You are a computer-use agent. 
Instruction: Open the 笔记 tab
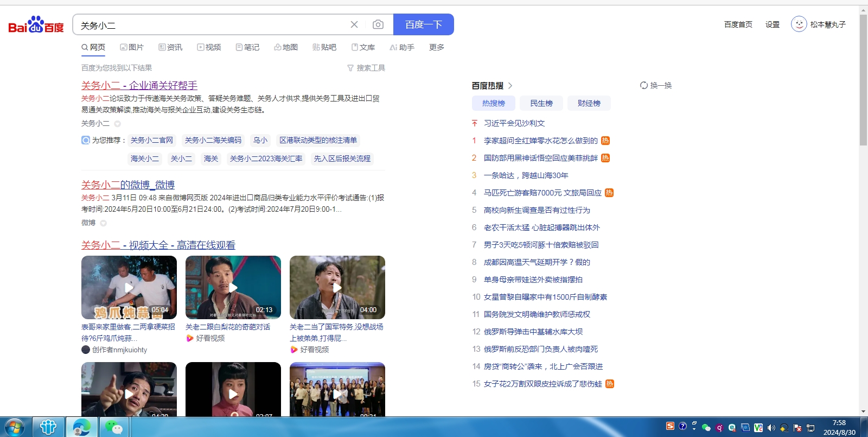247,47
